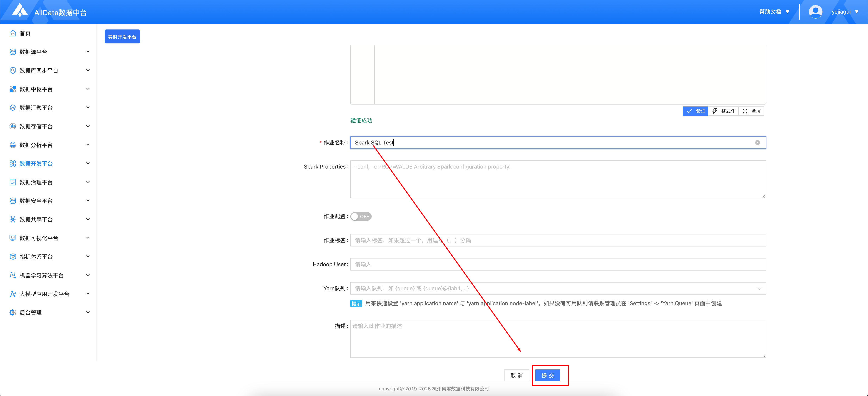Clear the 作业名称 field with the X icon
Screen dimensions: 868x396
tap(757, 143)
